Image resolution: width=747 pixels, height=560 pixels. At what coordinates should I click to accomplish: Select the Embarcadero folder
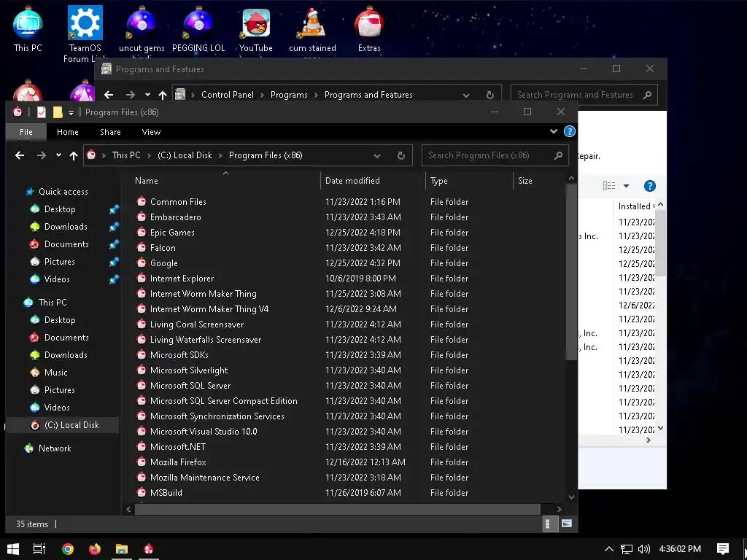point(175,217)
